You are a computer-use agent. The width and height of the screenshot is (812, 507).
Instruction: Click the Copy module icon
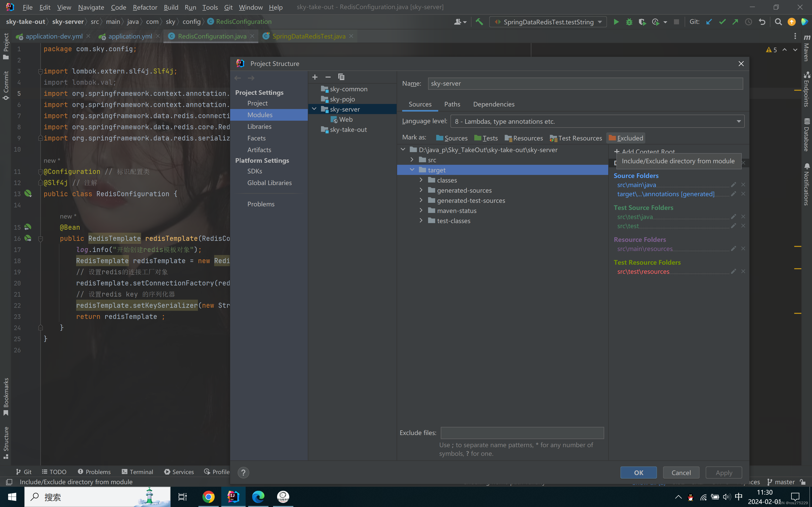tap(341, 77)
